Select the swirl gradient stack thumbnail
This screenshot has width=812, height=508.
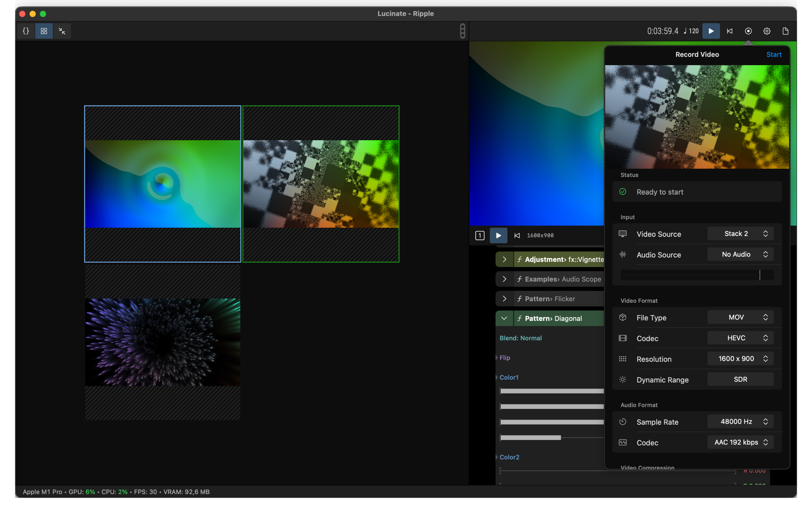click(x=163, y=184)
